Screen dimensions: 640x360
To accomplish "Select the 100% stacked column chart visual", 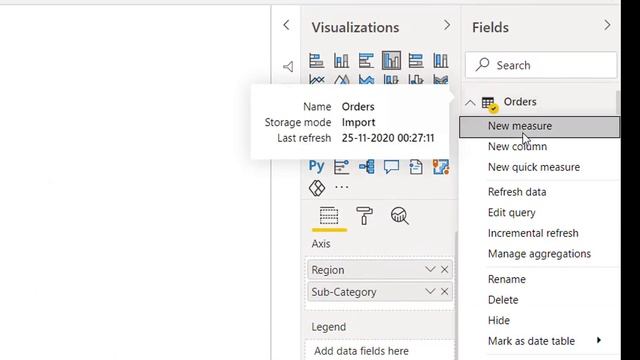I will coord(441,61).
